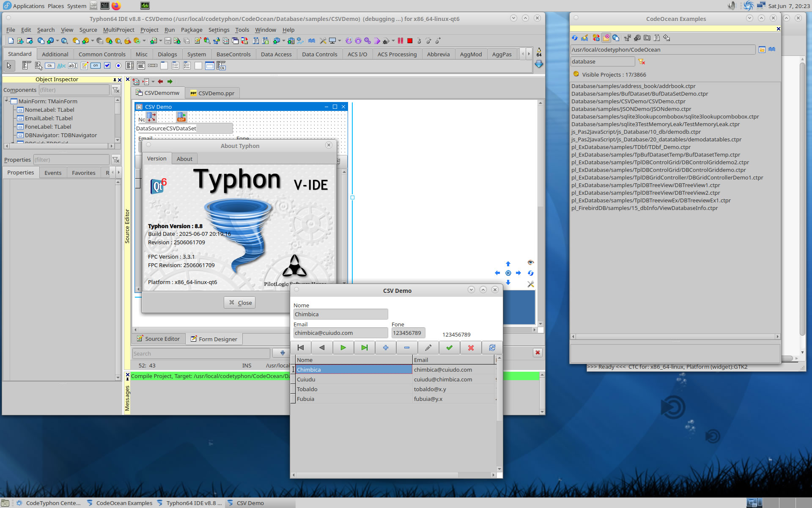This screenshot has width=812, height=508.
Task: Go to first record in CSV Demo navigator
Action: (x=301, y=348)
